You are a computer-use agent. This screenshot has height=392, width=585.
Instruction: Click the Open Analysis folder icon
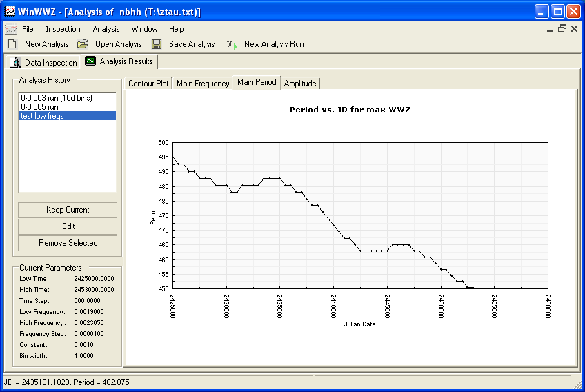point(83,44)
